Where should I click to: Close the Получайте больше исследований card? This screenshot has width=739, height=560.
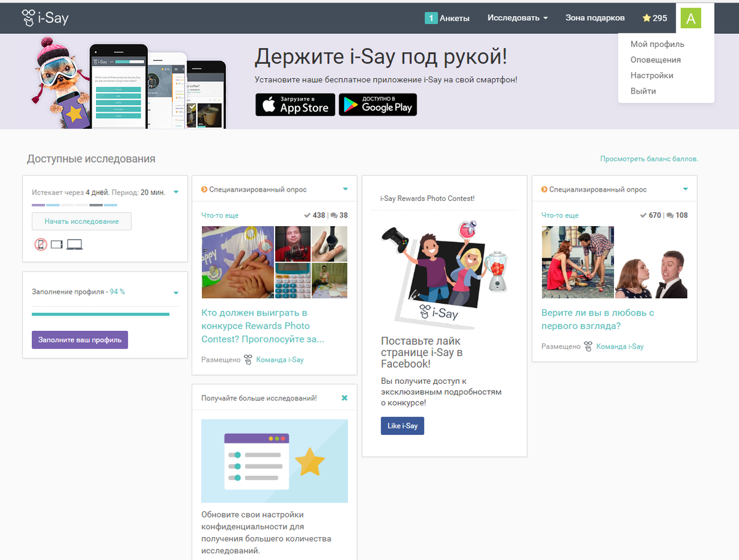point(345,398)
